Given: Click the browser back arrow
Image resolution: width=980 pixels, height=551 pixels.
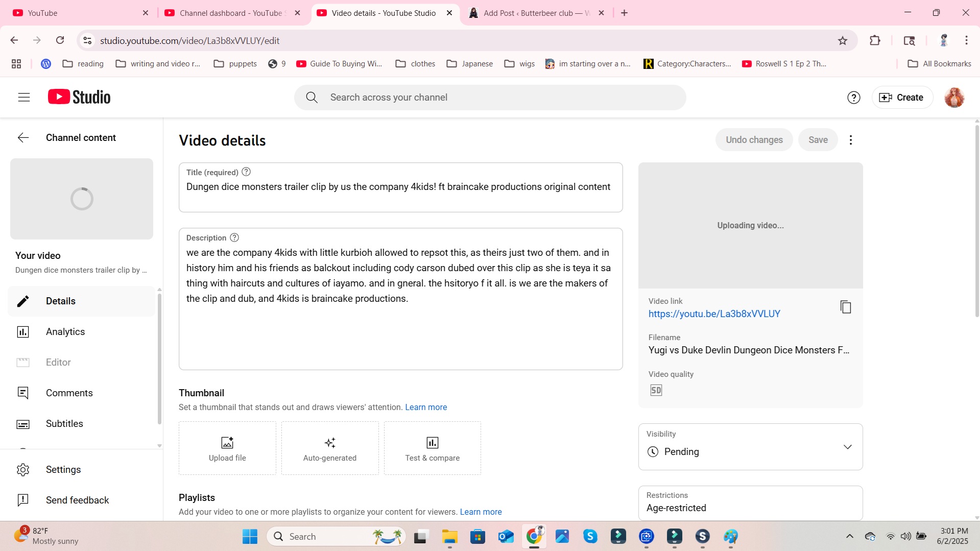Looking at the screenshot, I should point(14,40).
